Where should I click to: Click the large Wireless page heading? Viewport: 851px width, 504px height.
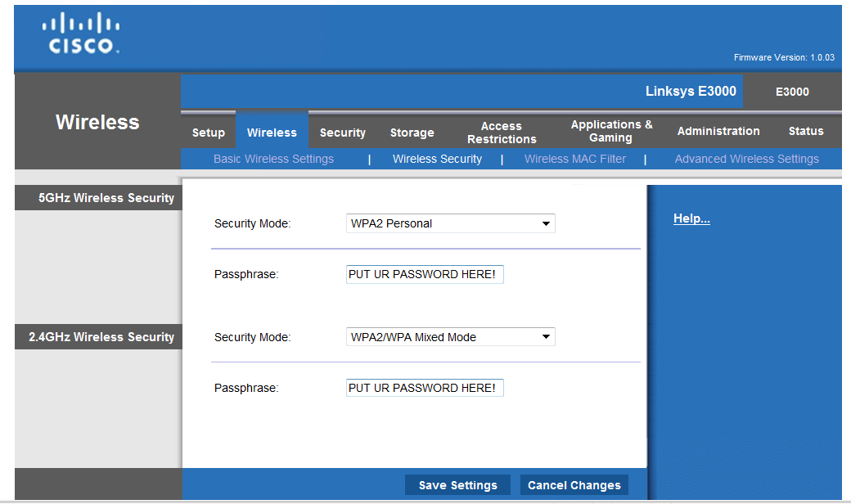tap(97, 122)
